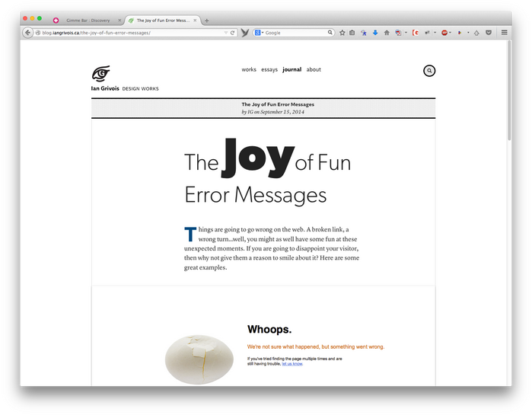
Task: Click the large Joy of Fun headline
Action: click(267, 171)
